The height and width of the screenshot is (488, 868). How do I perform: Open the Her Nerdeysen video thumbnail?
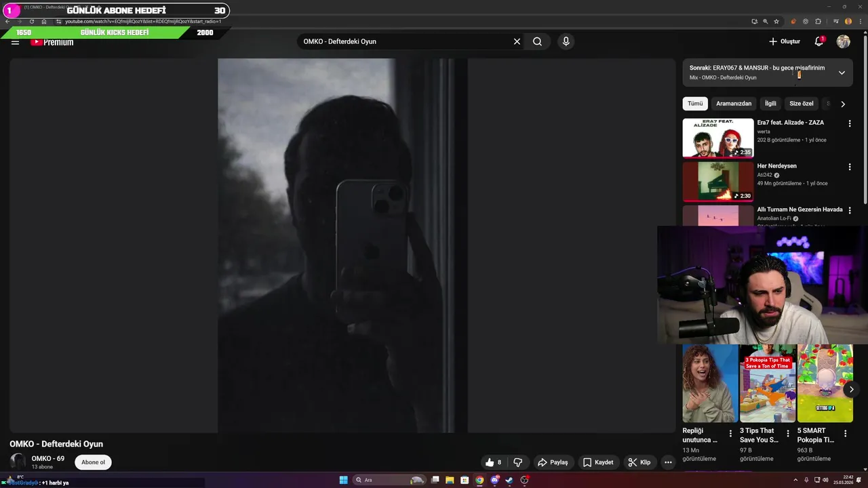[x=718, y=182]
